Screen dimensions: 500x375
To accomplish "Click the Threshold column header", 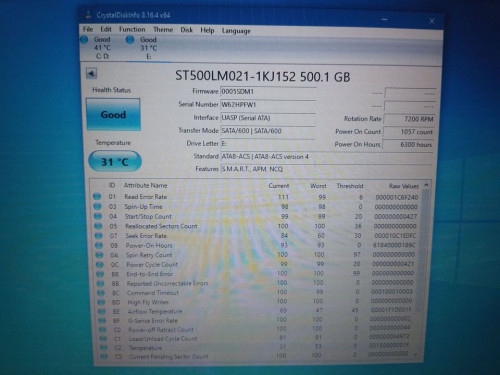I will tap(350, 186).
